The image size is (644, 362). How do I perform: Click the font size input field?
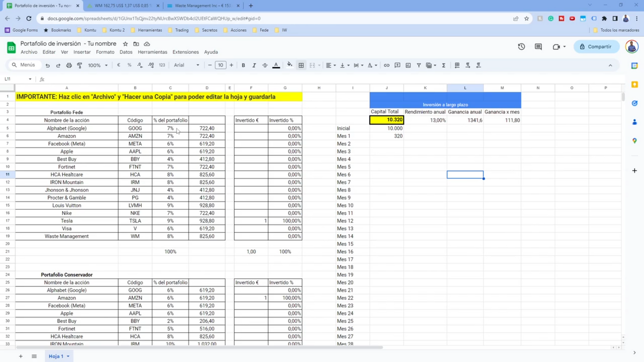click(x=221, y=65)
